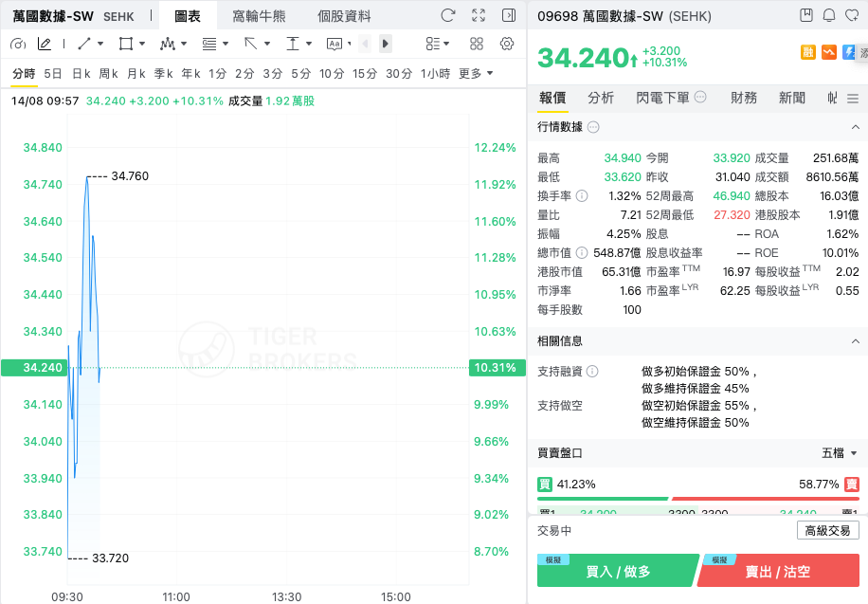Refresh the chart with the reload icon
The width and height of the screenshot is (868, 604).
pyautogui.click(x=448, y=15)
